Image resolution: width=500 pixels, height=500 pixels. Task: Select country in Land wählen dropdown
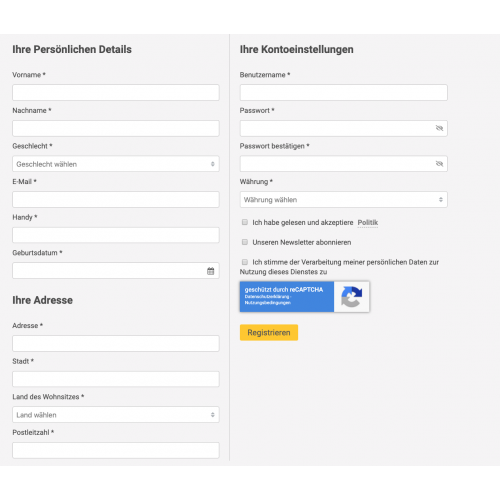(x=116, y=415)
